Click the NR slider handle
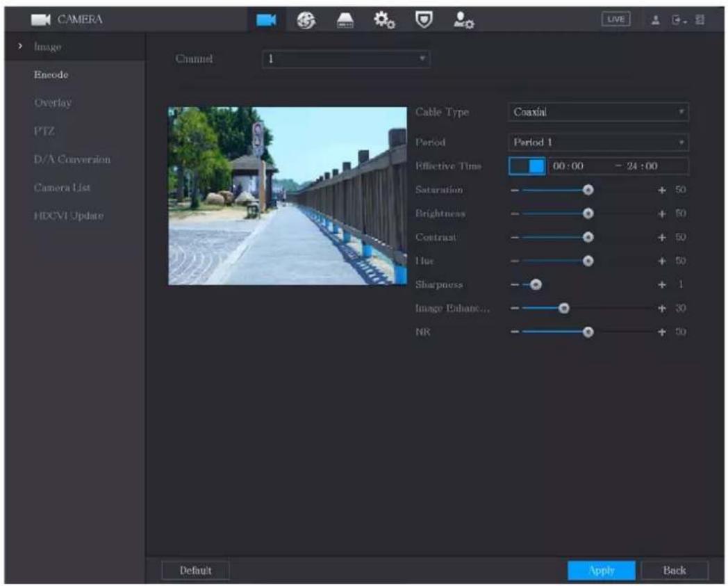Screen dimensions: 728x586 click(x=588, y=332)
